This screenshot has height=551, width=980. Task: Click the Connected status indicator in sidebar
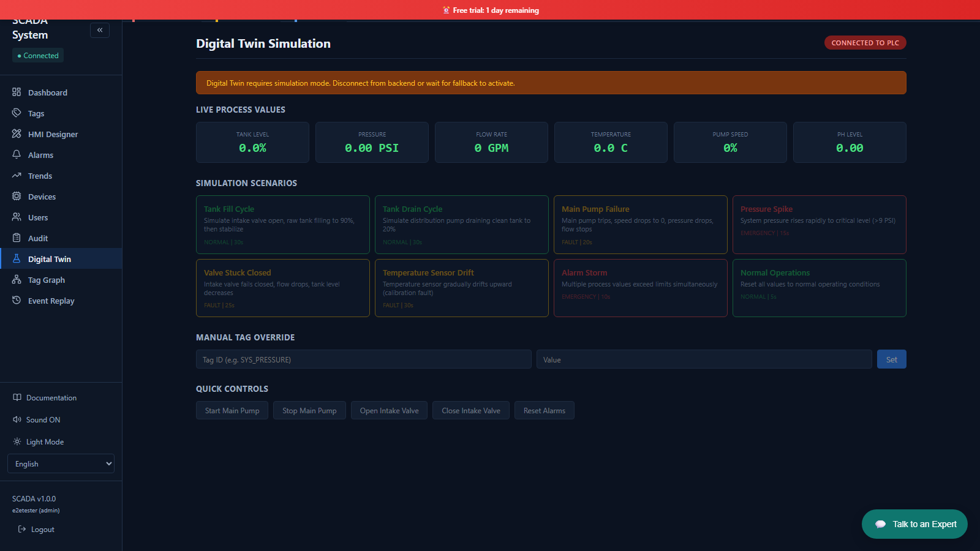(x=38, y=55)
